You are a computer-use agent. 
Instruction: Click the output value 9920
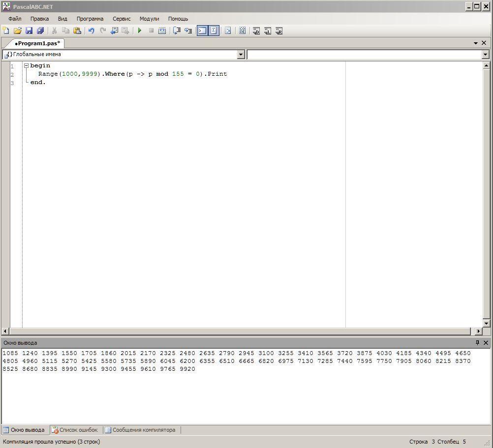[x=187, y=369]
